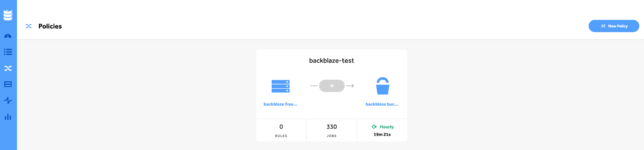Image resolution: width=644 pixels, height=150 pixels.
Task: Open the backblaze-test policy title
Action: click(332, 60)
